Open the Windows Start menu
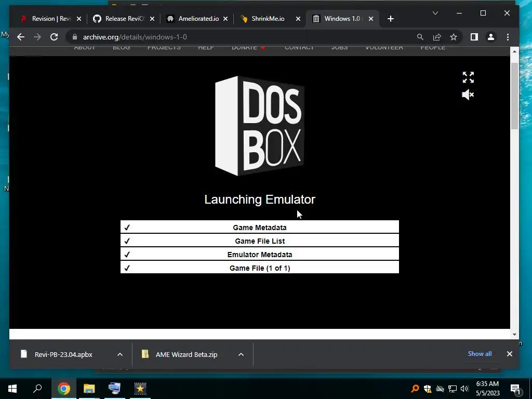The width and height of the screenshot is (532, 399). (12, 388)
